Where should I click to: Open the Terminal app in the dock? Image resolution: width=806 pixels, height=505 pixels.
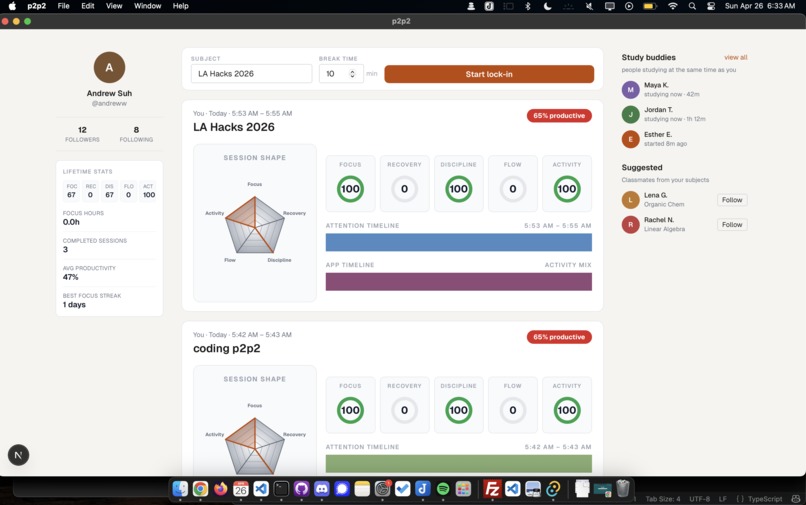tap(281, 488)
